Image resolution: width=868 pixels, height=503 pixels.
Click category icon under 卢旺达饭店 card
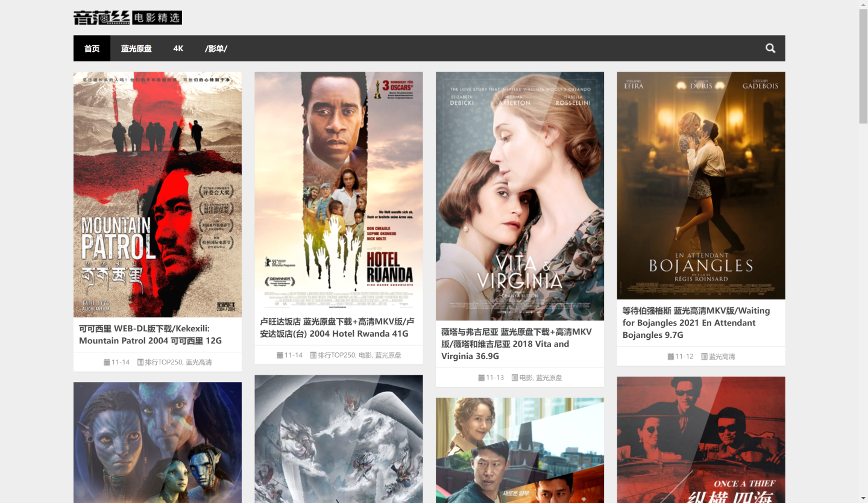313,355
